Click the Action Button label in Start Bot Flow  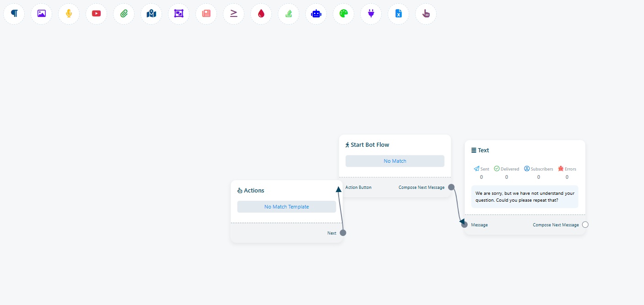358,187
